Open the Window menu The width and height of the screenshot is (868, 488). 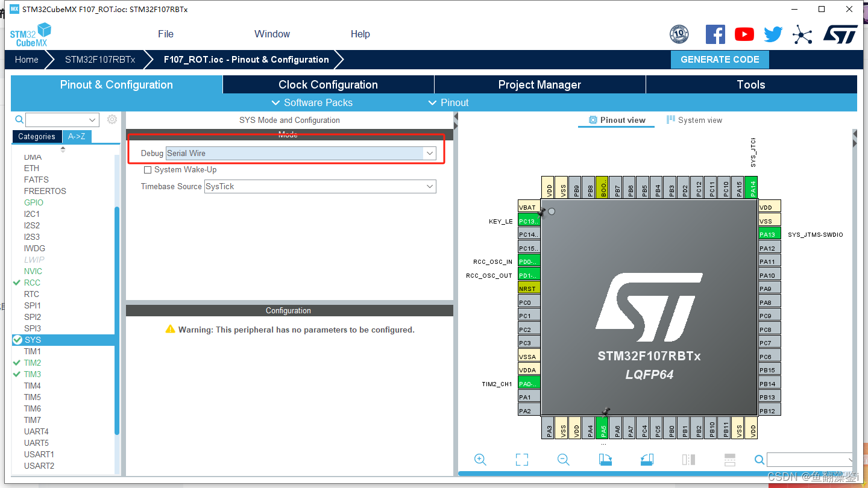272,34
